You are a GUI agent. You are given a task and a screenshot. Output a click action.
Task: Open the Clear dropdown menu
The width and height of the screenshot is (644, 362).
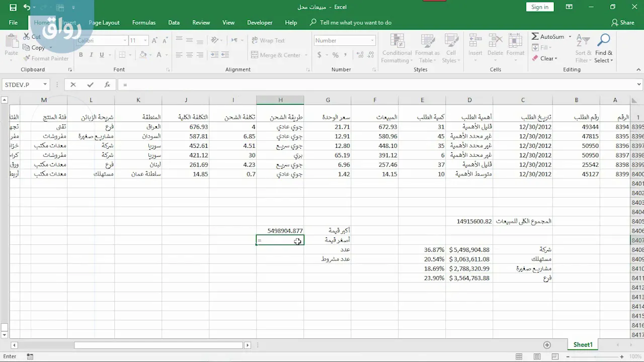[545, 58]
